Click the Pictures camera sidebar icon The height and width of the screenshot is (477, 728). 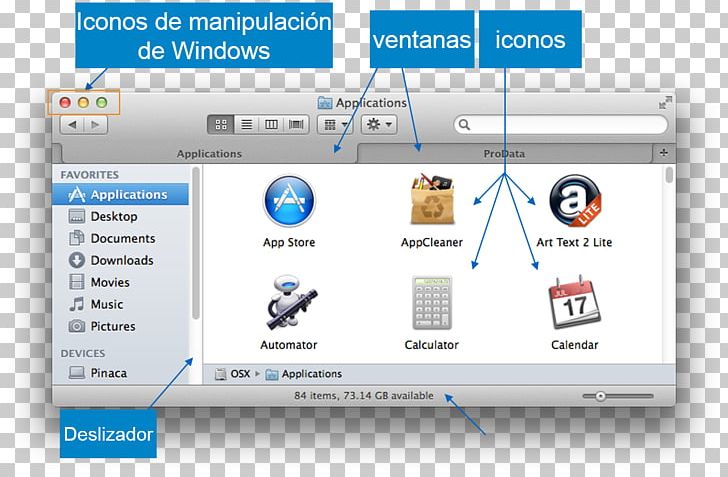tap(77, 327)
